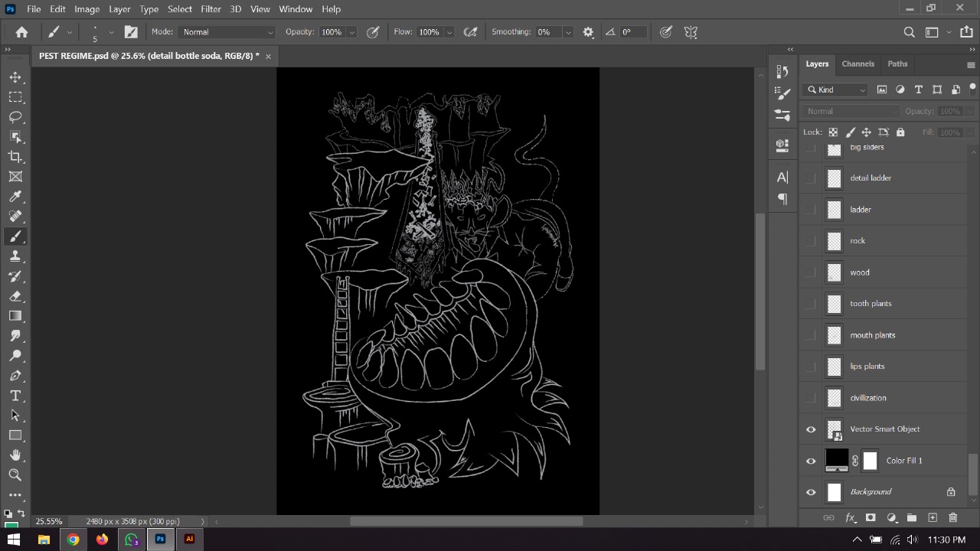Open the tool preset picker arrow
This screenshot has width=980, height=551.
tap(70, 32)
